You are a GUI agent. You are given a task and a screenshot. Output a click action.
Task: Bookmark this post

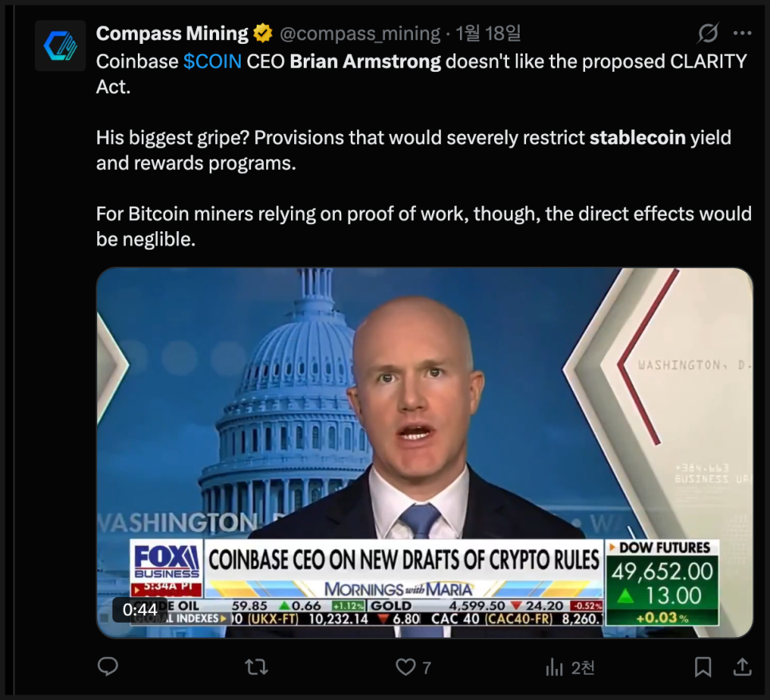click(703, 667)
